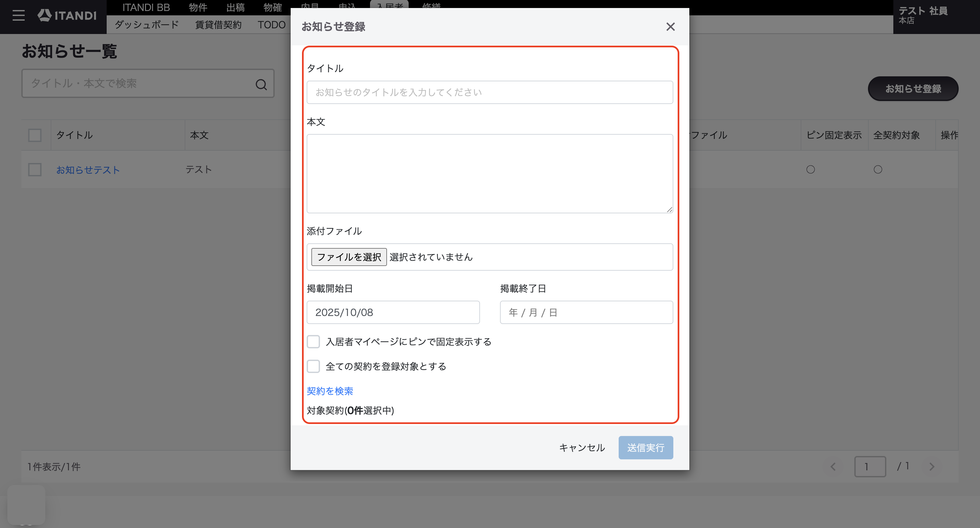This screenshot has width=980, height=528.
Task: Click the ピン固定表示 column header
Action: pyautogui.click(x=834, y=135)
